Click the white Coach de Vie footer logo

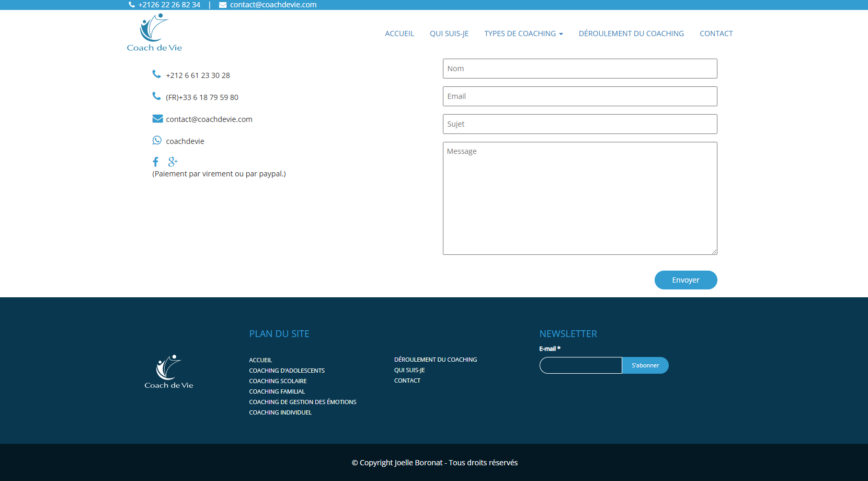tap(168, 372)
